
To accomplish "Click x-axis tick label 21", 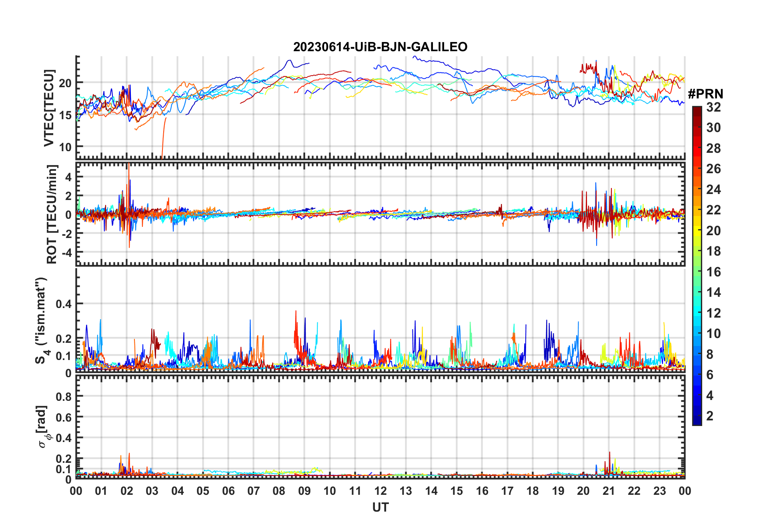I will point(609,491).
